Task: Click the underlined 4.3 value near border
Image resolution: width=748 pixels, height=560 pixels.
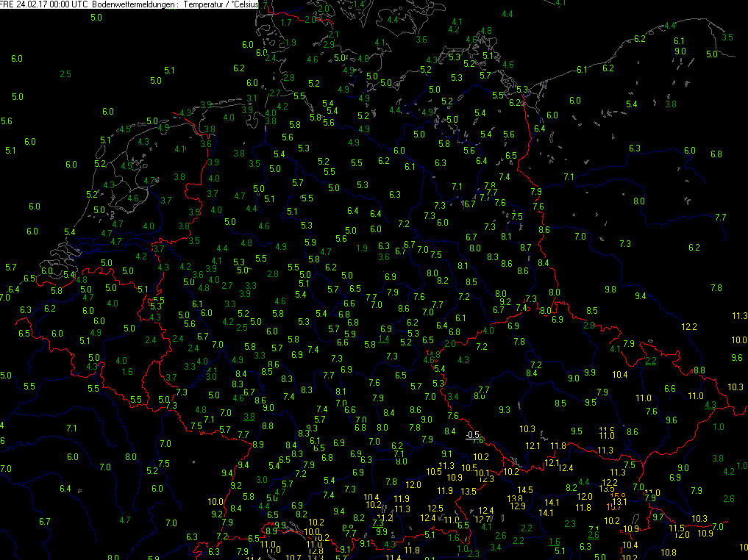Action: pos(710,405)
